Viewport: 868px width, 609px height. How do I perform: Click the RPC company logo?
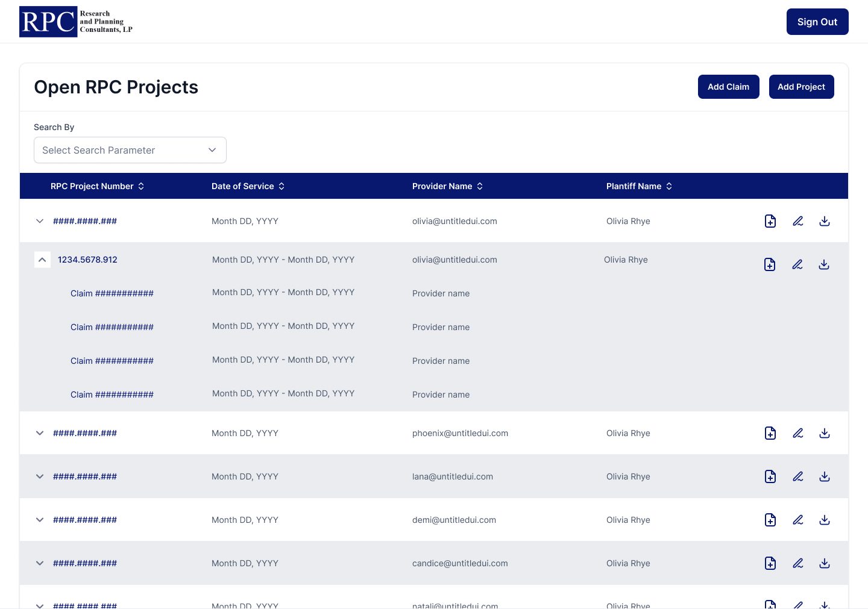(x=75, y=21)
